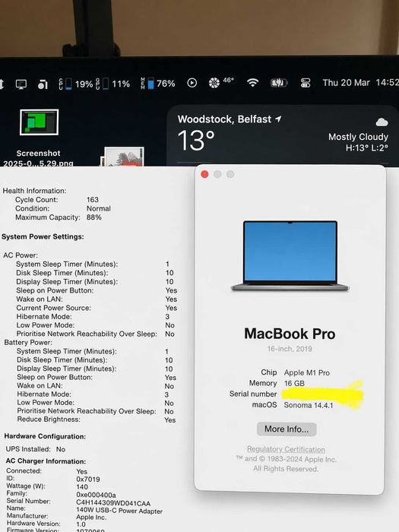Screen dimensions: 399x532
Task: Click the 16-inch, 2019 model subtitle
Action: click(290, 349)
